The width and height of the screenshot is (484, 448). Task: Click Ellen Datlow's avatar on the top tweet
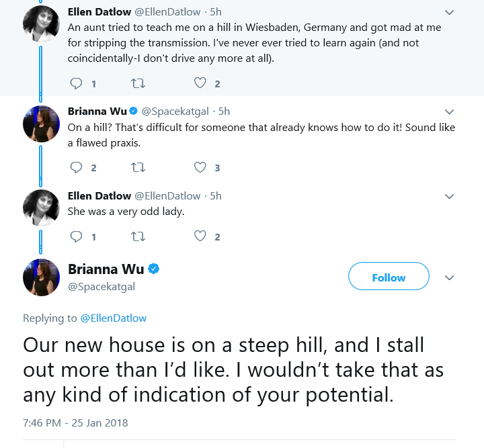coord(41,24)
